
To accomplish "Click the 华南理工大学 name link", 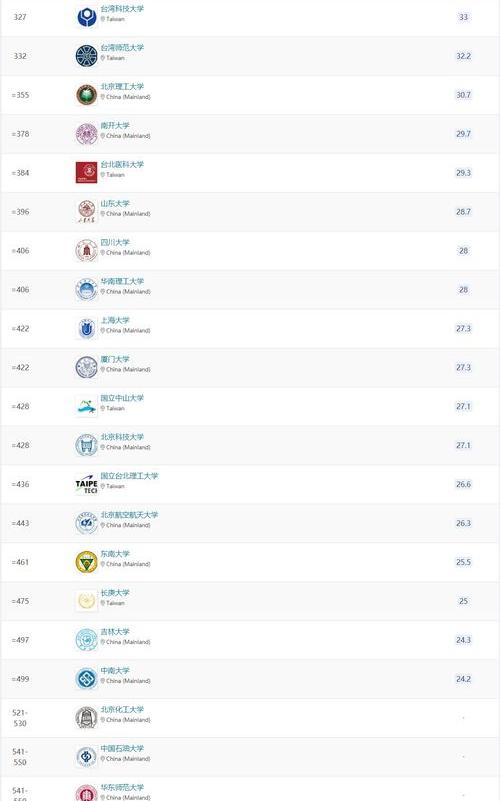I will [x=122, y=281].
